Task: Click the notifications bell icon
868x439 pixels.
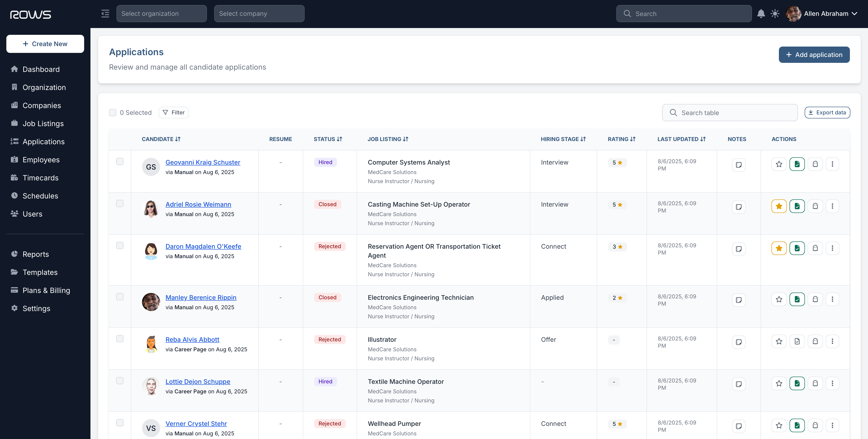Action: [761, 14]
